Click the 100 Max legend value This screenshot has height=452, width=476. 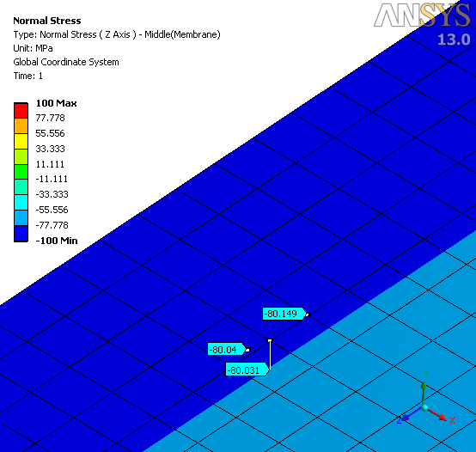tap(57, 103)
